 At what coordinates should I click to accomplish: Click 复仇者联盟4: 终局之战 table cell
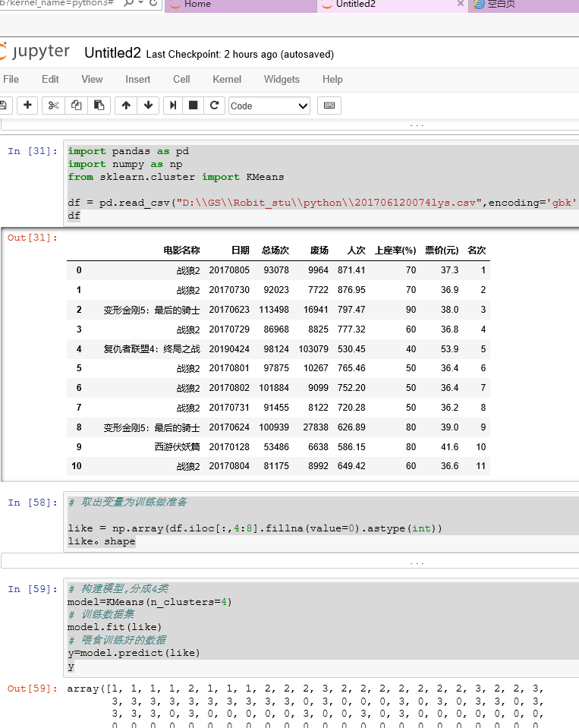152,348
